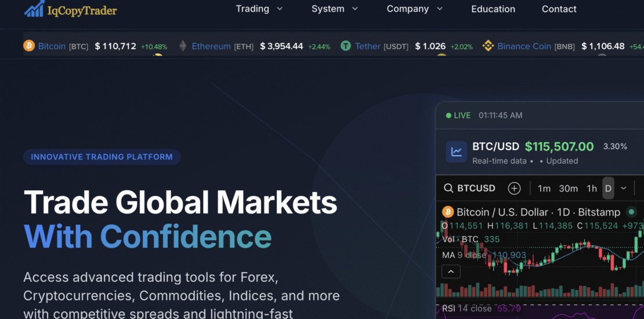Click the IqCopyTrader logo
644x319 pixels.
click(70, 9)
